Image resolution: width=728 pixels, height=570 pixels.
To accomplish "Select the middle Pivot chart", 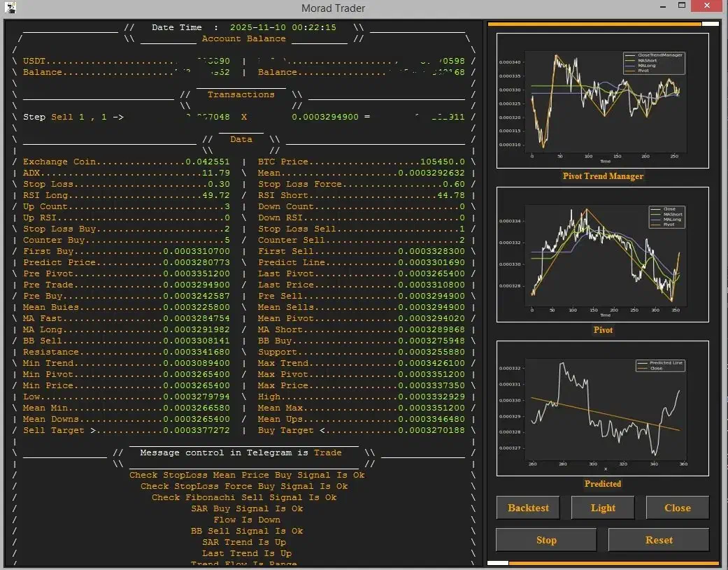I will coord(603,255).
